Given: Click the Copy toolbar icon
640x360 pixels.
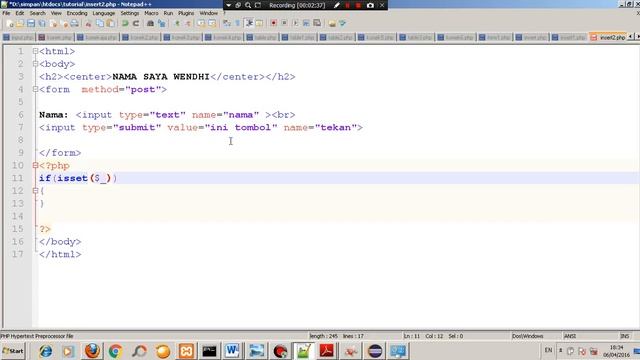Looking at the screenshot, I should [x=100, y=24].
